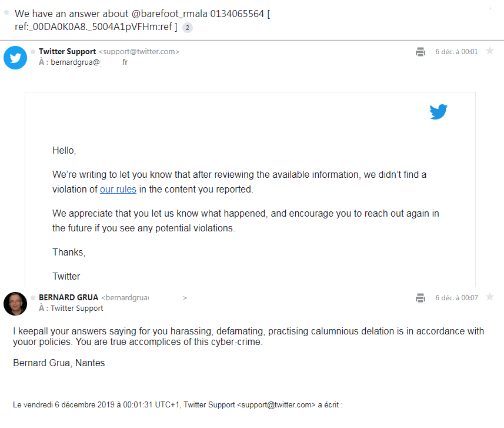Click the 6 déc. à 00:01 timestamp
This screenshot has height=428, width=504.
[x=456, y=52]
